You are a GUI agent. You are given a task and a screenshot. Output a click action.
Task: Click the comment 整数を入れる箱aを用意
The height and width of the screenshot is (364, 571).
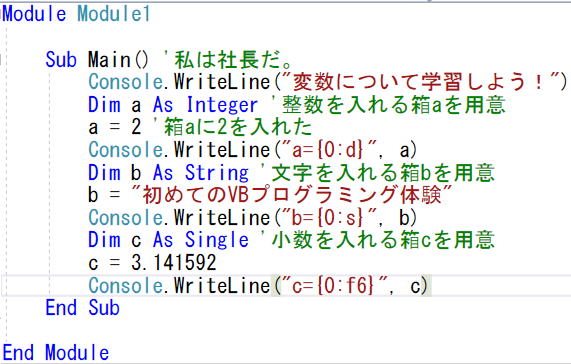[389, 105]
